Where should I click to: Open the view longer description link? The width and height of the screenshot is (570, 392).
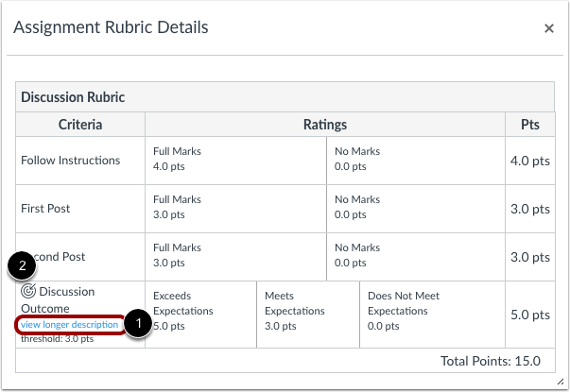[69, 324]
